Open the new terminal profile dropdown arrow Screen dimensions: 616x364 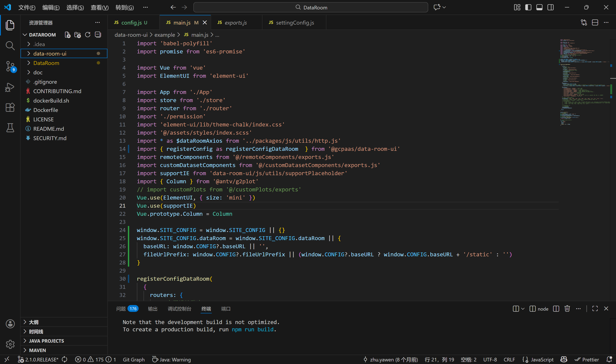tap(523, 308)
